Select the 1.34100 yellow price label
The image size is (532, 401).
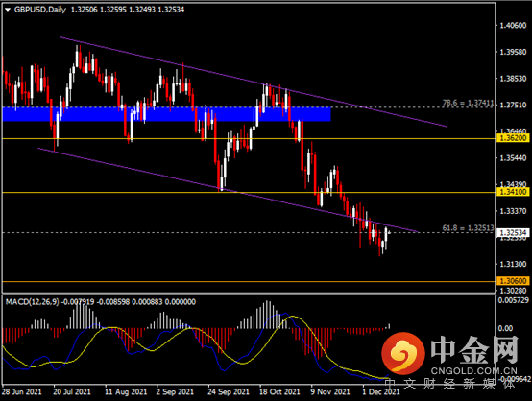tap(513, 192)
